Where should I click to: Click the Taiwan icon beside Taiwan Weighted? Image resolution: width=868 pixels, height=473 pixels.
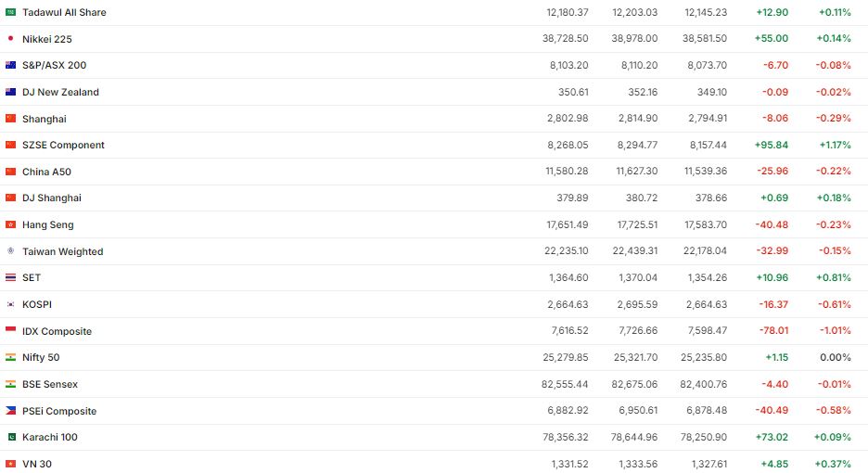10,251
